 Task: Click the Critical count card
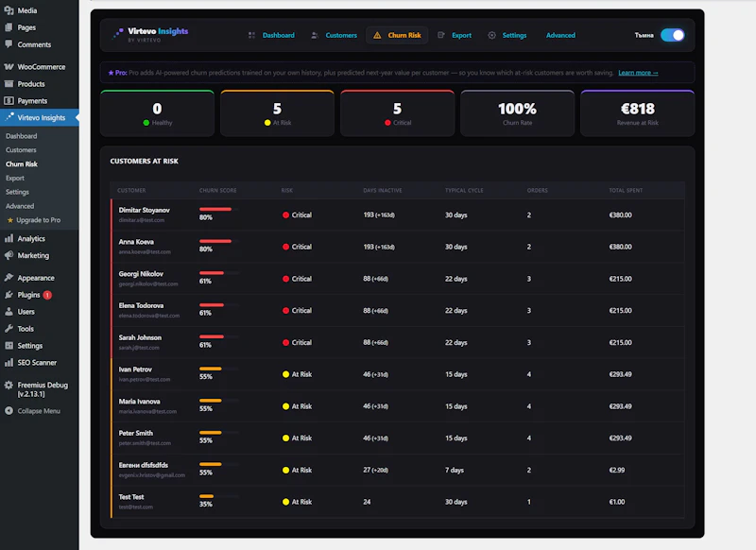pyautogui.click(x=397, y=113)
